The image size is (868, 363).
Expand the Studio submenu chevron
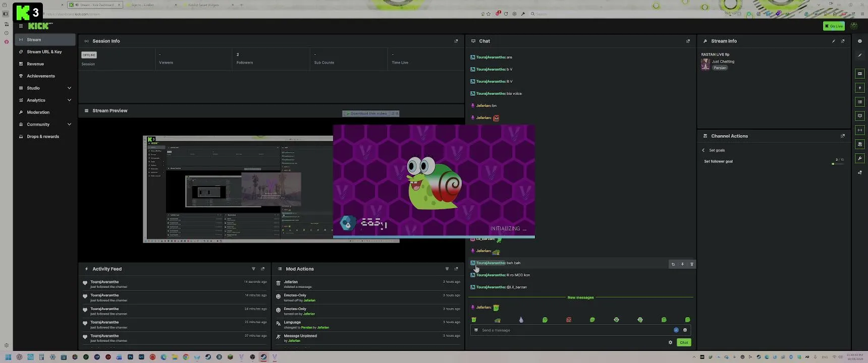[69, 88]
